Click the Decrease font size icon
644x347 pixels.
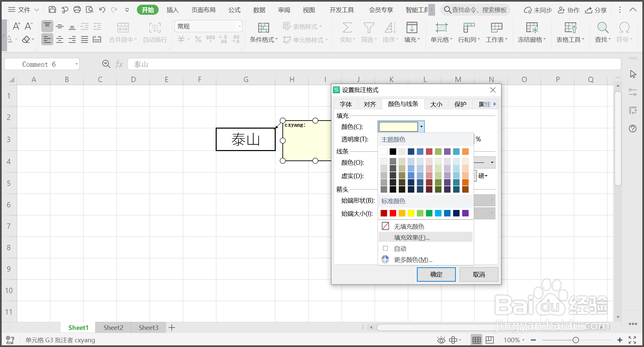click(x=29, y=26)
